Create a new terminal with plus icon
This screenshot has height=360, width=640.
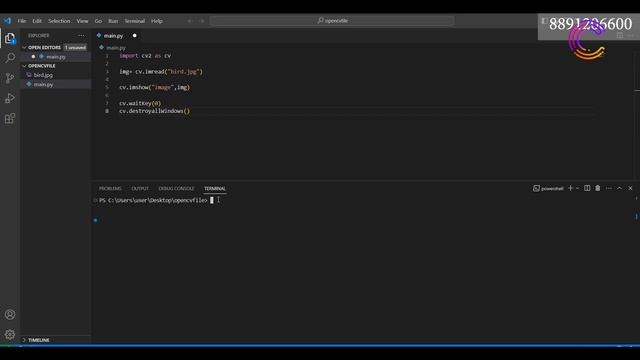[570, 188]
